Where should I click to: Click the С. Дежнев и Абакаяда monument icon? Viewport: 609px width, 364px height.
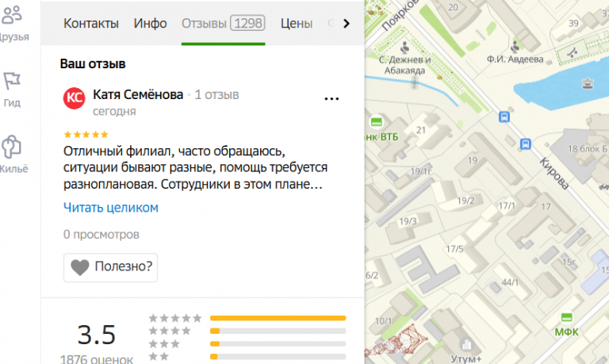point(404,48)
